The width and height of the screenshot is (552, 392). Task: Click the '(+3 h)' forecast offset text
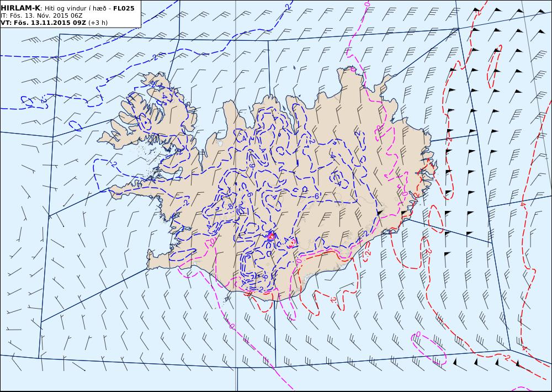(98, 23)
